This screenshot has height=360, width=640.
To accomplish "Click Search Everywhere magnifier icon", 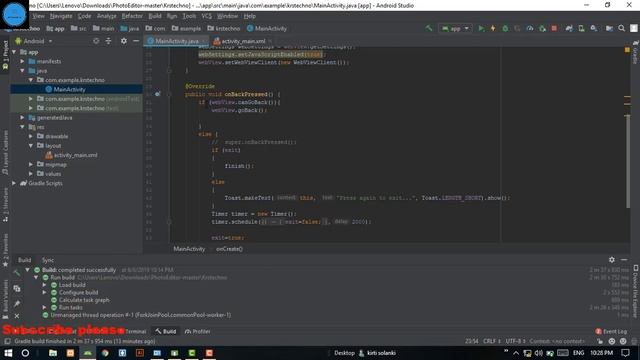I will click(x=621, y=28).
